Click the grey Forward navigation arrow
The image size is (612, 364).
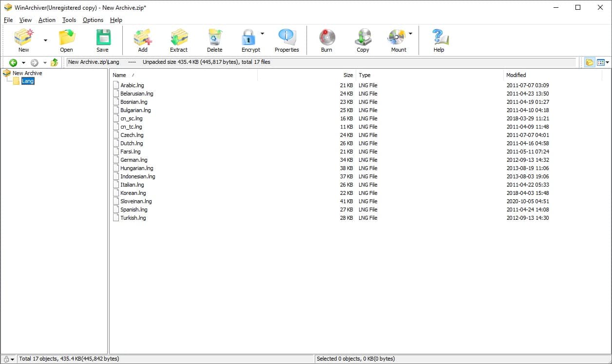tap(34, 62)
